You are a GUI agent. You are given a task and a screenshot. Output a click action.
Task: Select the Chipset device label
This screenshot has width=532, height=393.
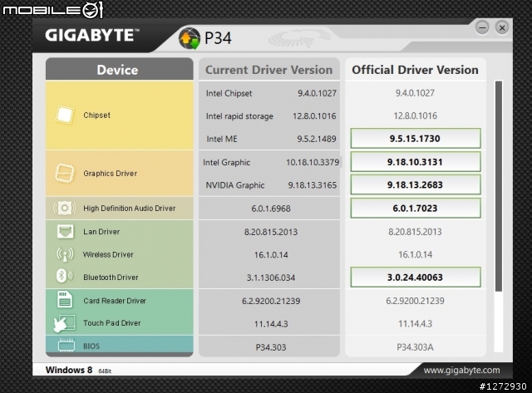pyautogui.click(x=96, y=115)
